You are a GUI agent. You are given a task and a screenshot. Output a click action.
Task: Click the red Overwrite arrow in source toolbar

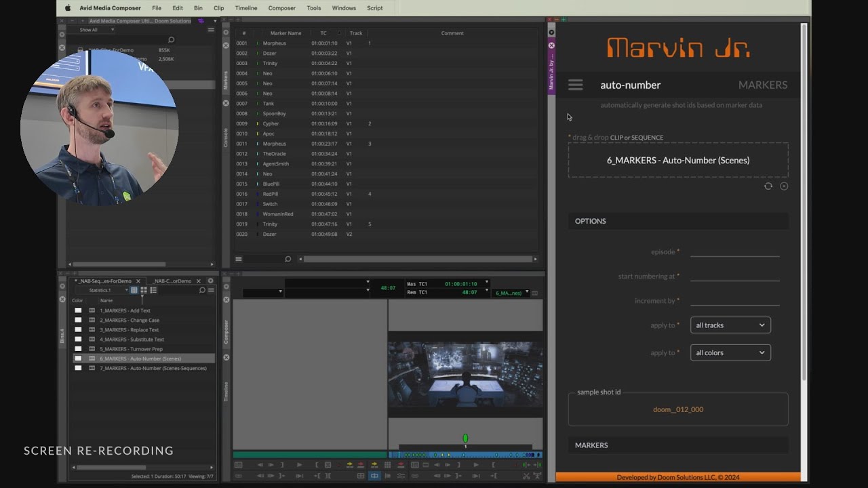(x=361, y=465)
